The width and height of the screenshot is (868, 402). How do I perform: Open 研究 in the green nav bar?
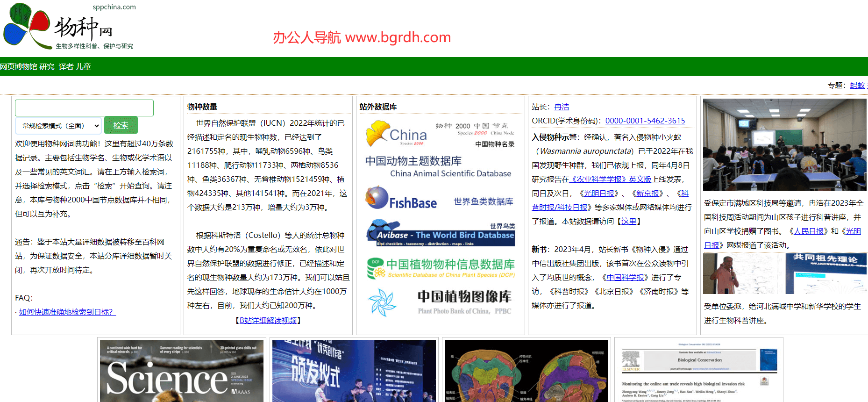tap(47, 67)
